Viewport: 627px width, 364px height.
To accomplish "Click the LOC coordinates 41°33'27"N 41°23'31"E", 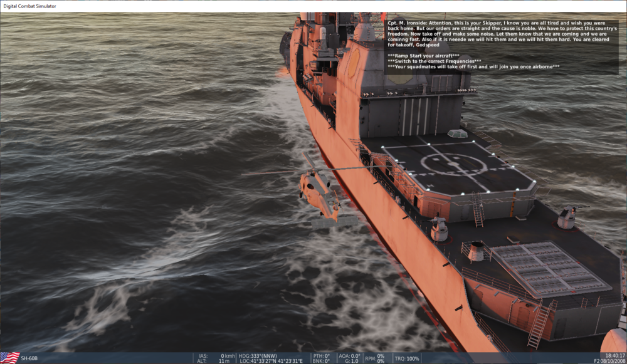I will pyautogui.click(x=271, y=361).
